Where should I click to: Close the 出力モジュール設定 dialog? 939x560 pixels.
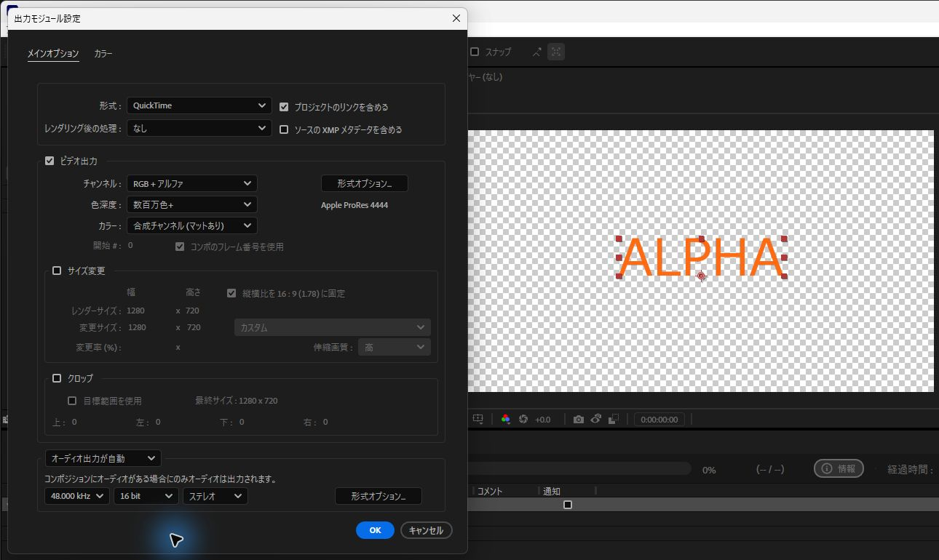pos(456,18)
